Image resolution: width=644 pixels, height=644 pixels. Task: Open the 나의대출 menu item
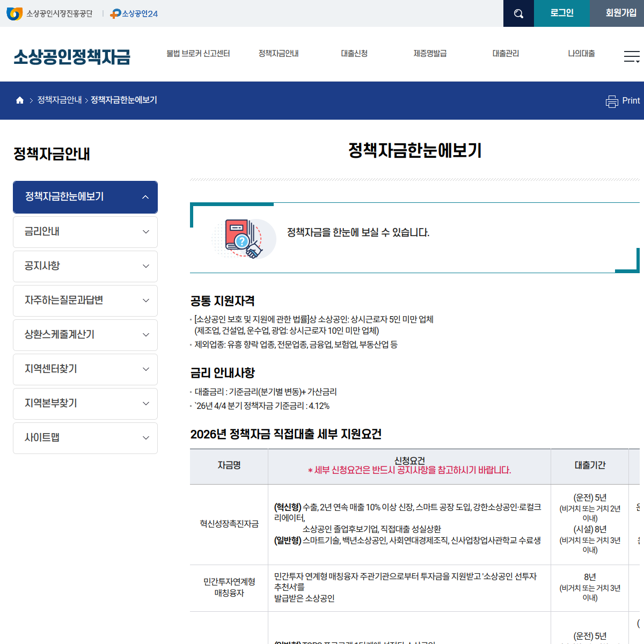point(581,54)
